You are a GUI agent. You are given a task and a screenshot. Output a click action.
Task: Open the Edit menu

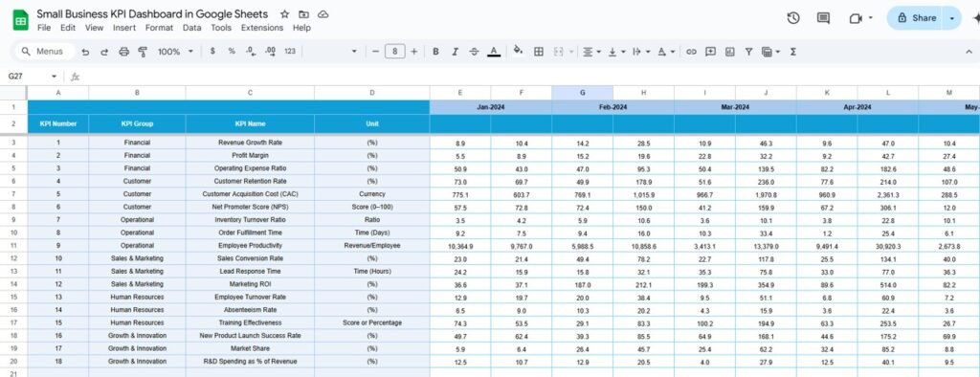(68, 28)
